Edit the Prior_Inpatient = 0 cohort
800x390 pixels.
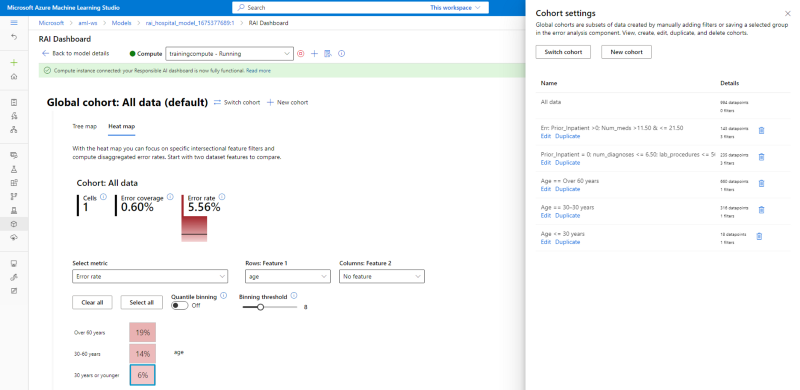click(545, 163)
